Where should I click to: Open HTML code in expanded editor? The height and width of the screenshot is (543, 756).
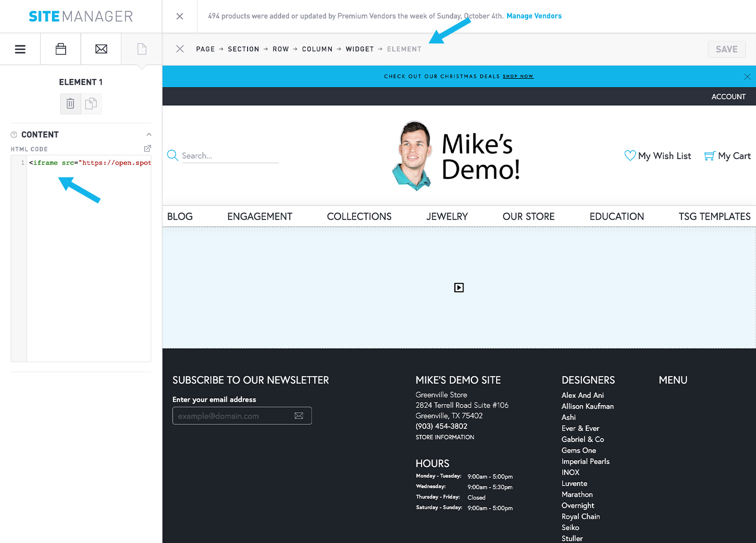(x=147, y=148)
